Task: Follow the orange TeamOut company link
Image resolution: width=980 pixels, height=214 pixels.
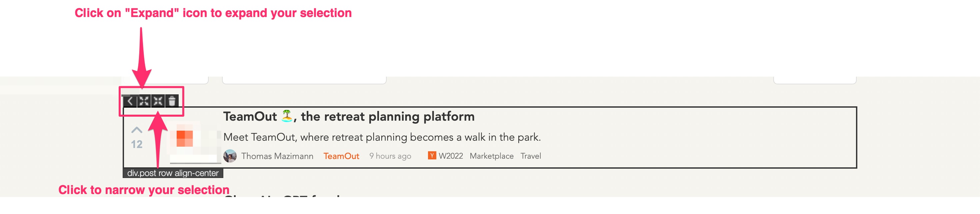Action: point(341,156)
